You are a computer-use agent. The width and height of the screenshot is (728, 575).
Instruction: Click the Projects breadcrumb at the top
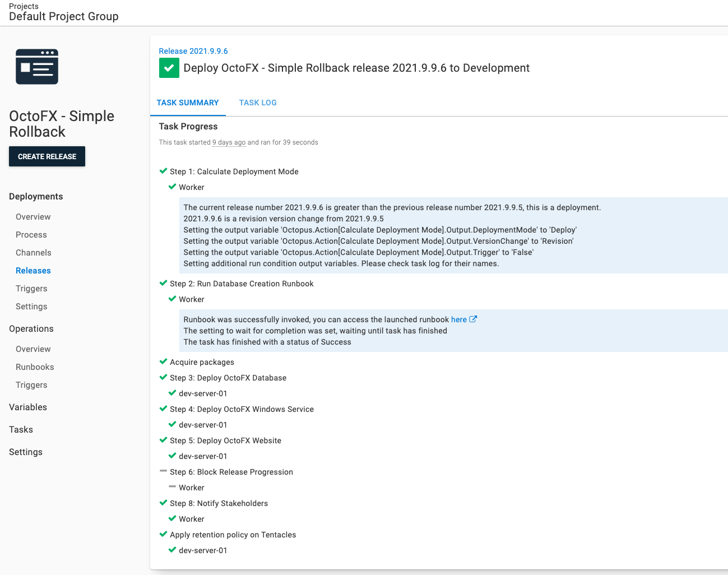23,6
